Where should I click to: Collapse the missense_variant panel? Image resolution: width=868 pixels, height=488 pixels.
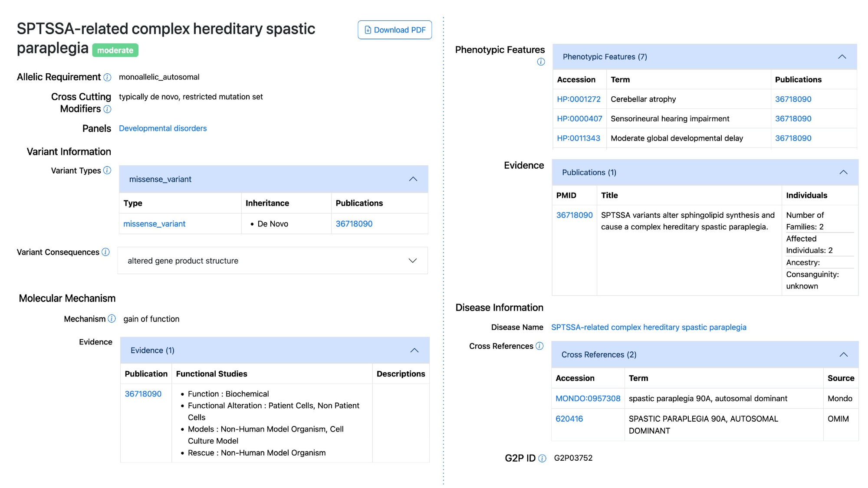point(413,179)
